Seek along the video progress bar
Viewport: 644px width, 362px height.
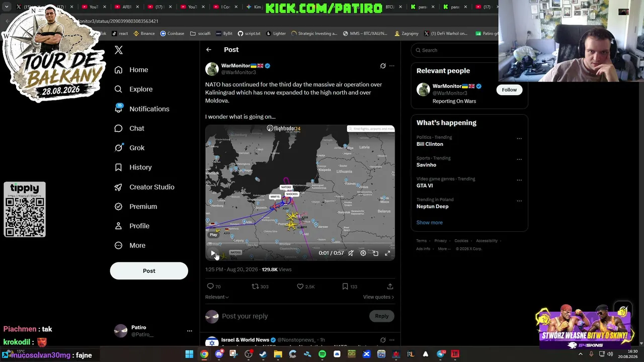pos(300,244)
